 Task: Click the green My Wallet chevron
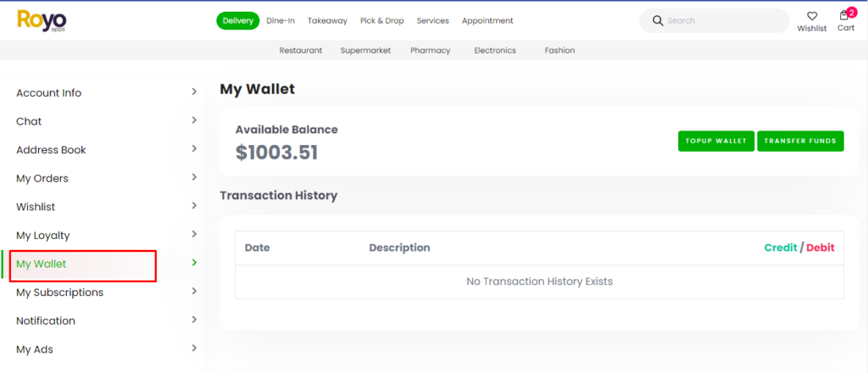(194, 263)
